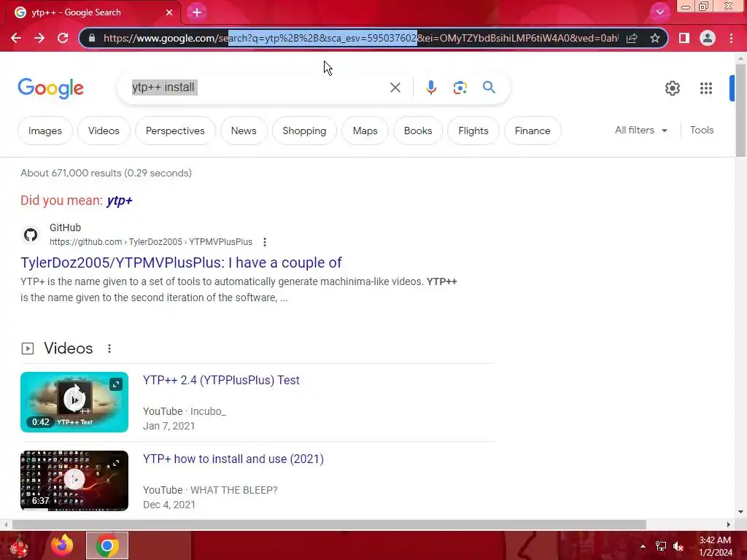This screenshot has height=560, width=747.
Task: Play the YTP++ Test video thumbnail
Action: pyautogui.click(x=74, y=402)
